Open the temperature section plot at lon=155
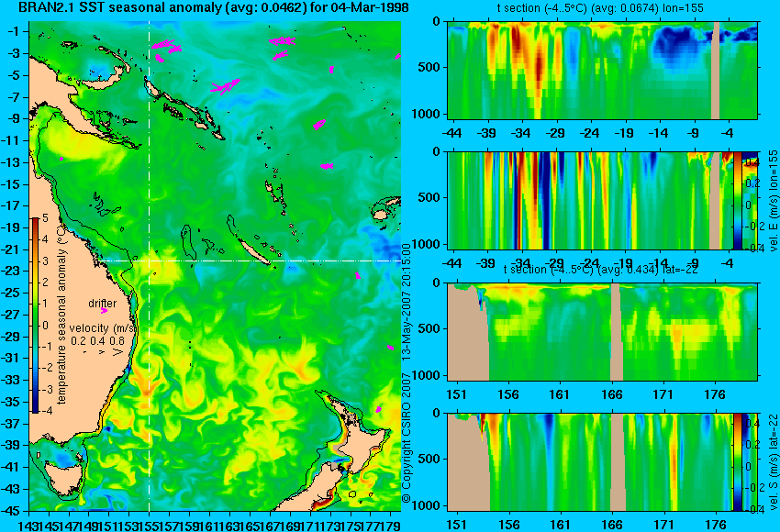 pos(602,70)
